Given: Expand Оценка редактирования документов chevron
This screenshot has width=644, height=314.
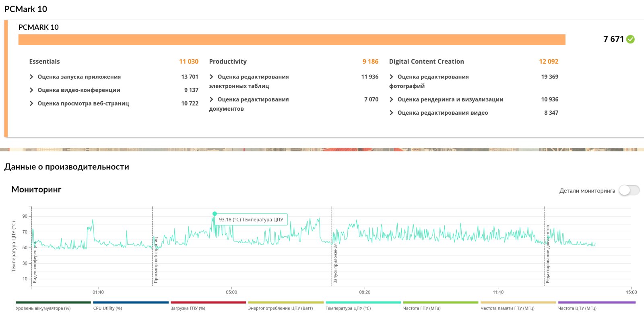Looking at the screenshot, I should tap(211, 99).
